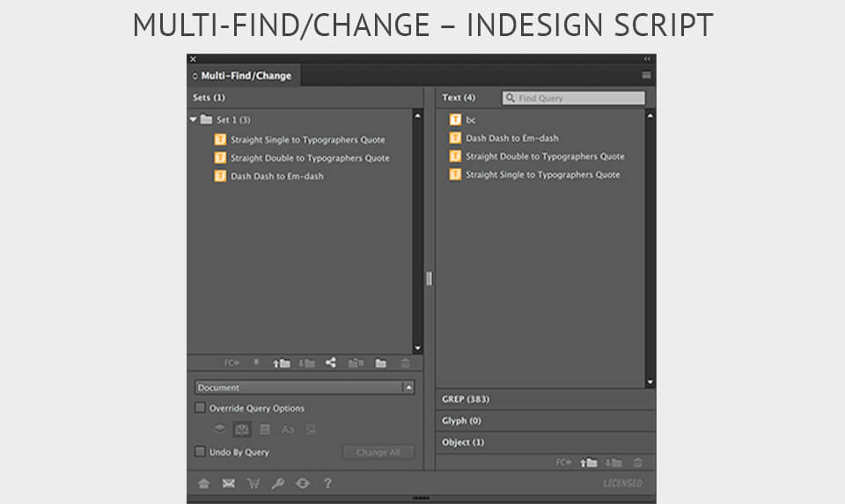The width and height of the screenshot is (845, 504).
Task: Toggle the Aa case sensitive option
Action: (288, 429)
